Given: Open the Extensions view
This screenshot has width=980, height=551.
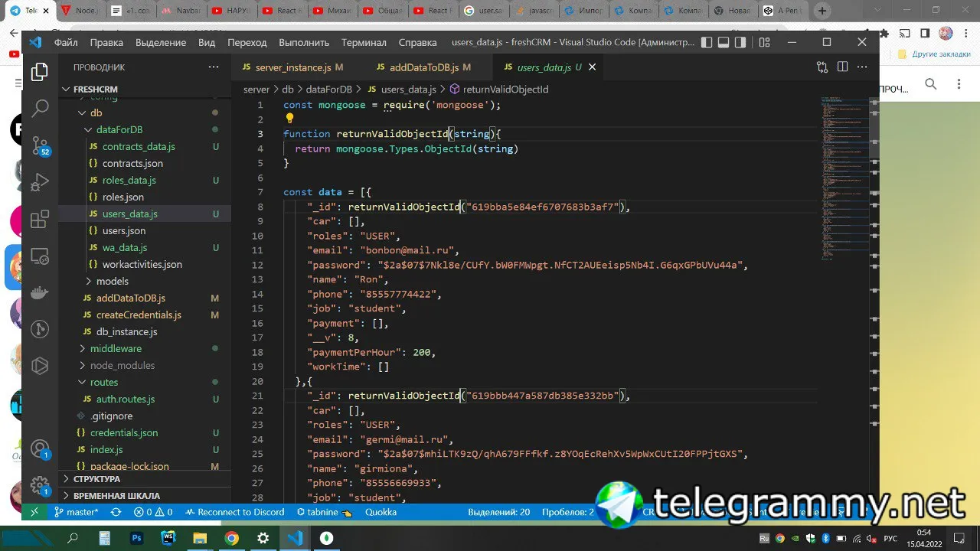Looking at the screenshot, I should click(40, 220).
